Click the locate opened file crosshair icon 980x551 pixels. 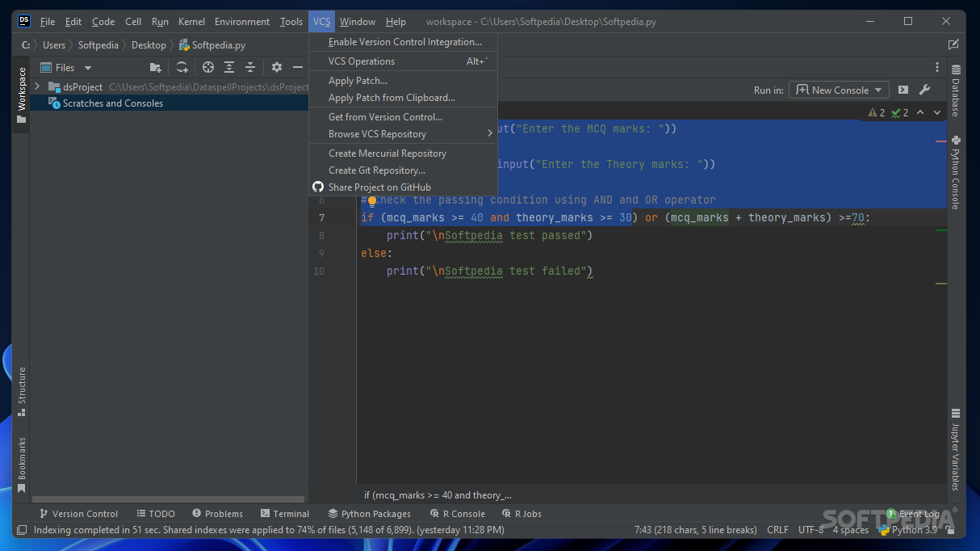tap(208, 68)
